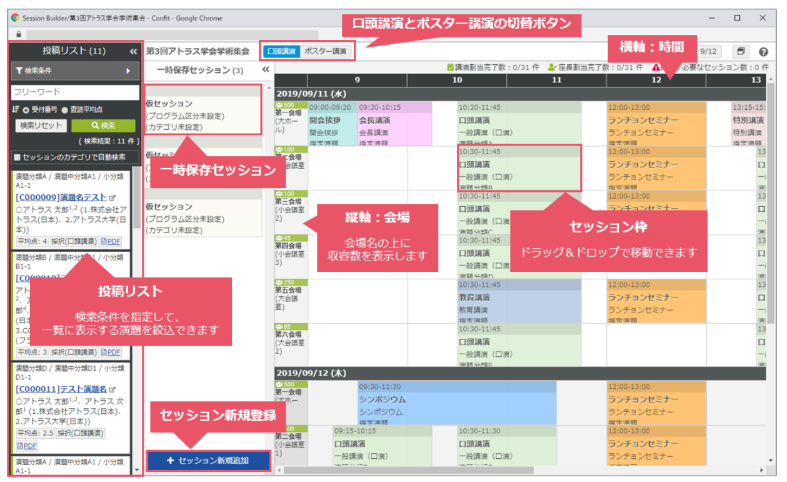Click the help question mark icon
787x482 pixels.
tap(764, 51)
